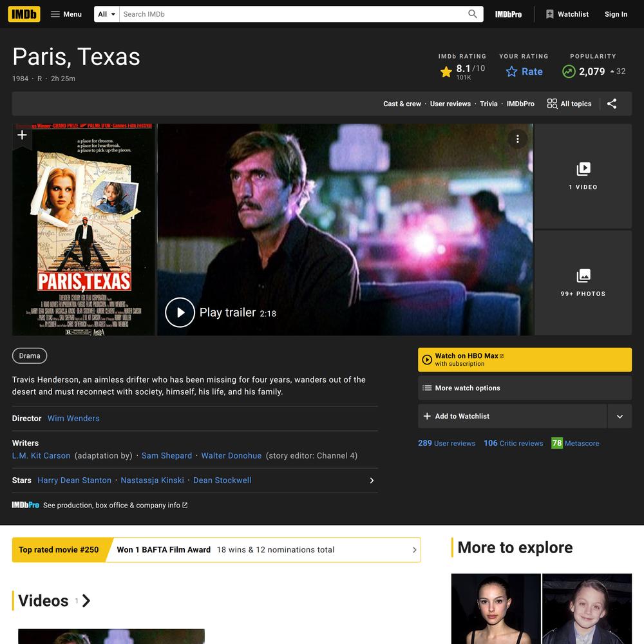Open the child photo under More to explore

pos(587,609)
